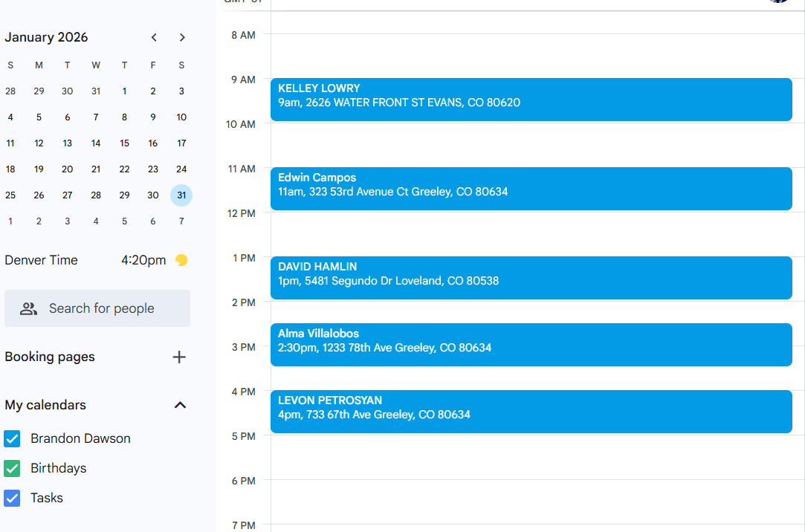Open Alma Villalobos 2:30pm event
The width and height of the screenshot is (805, 532).
531,344
